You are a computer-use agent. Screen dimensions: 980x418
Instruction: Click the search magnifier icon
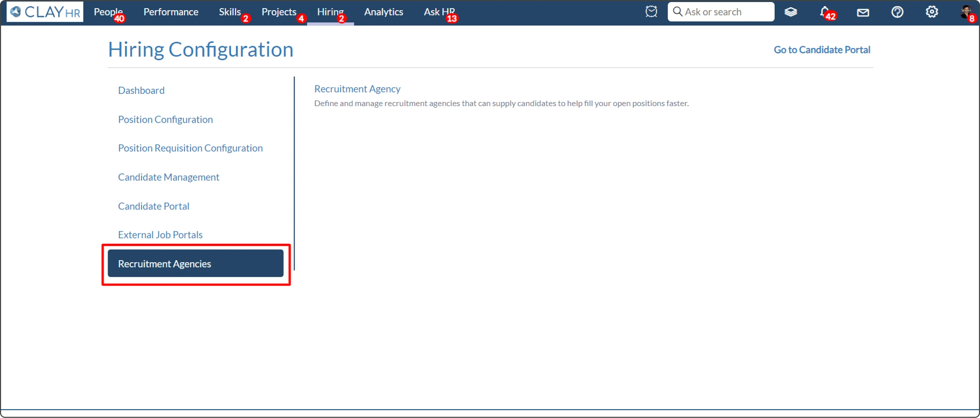click(x=677, y=12)
